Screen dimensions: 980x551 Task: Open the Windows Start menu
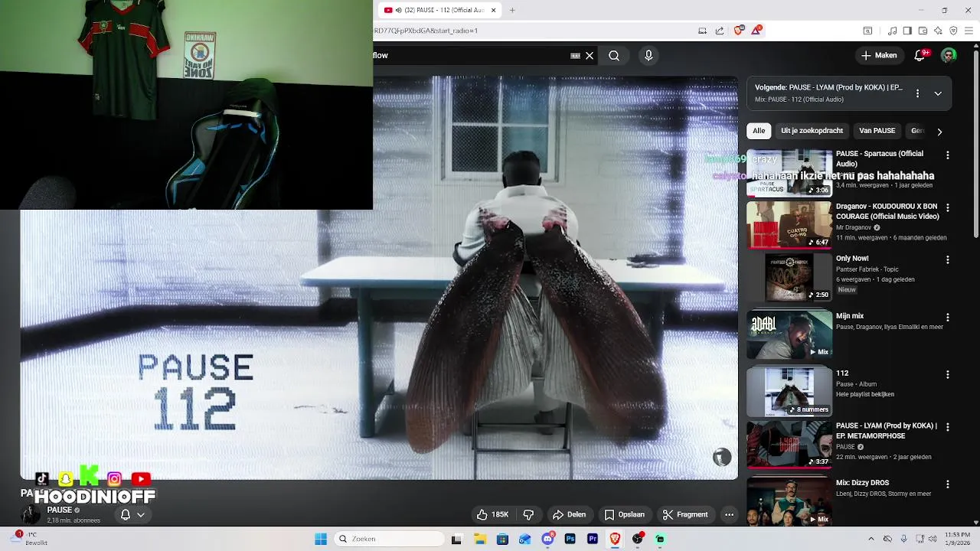(321, 539)
